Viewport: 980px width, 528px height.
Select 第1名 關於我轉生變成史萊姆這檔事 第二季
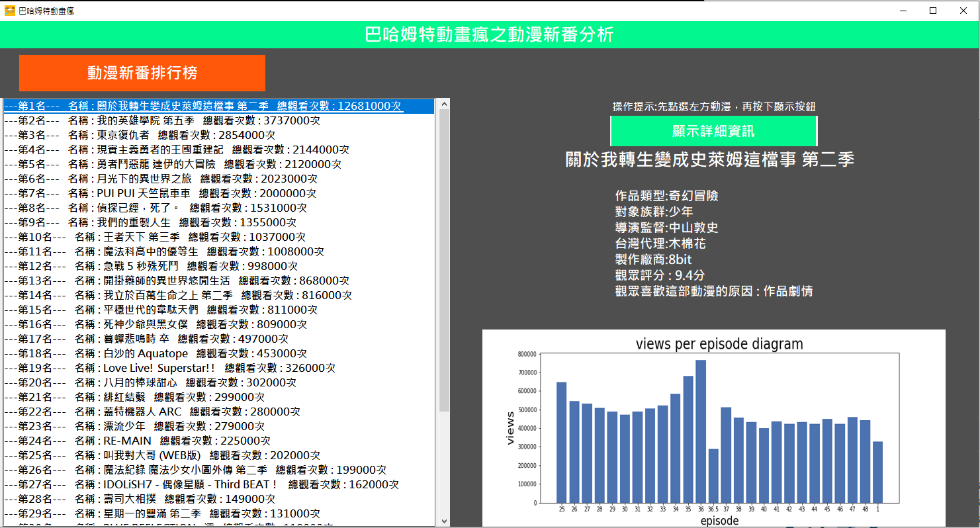point(199,105)
